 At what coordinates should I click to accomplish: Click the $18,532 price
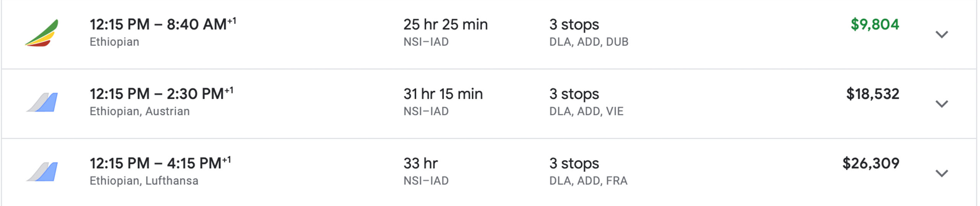click(x=872, y=94)
